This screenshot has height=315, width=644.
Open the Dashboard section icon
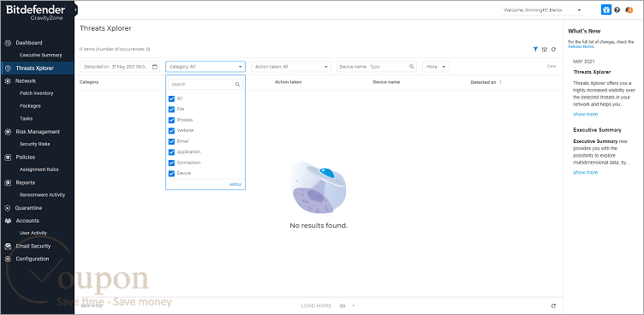(8, 43)
